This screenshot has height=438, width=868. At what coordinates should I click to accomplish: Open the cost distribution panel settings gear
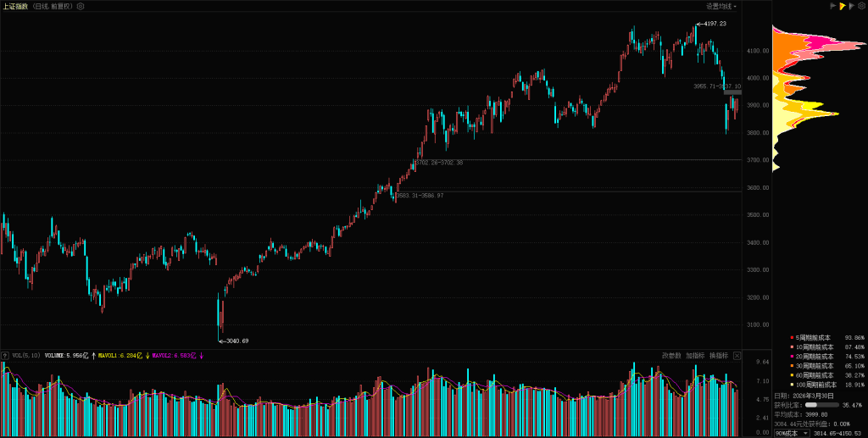tap(862, 7)
